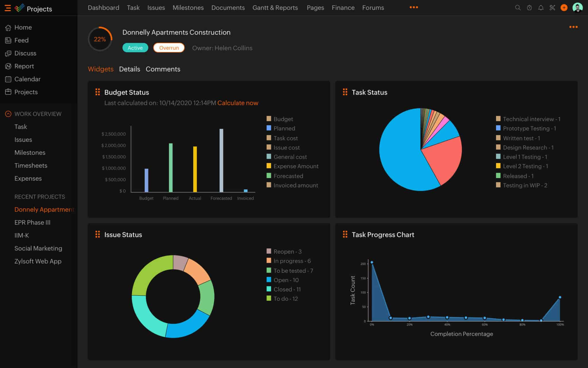Toggle the hamburger menu sidebar
Image resolution: width=588 pixels, height=368 pixels.
click(8, 8)
